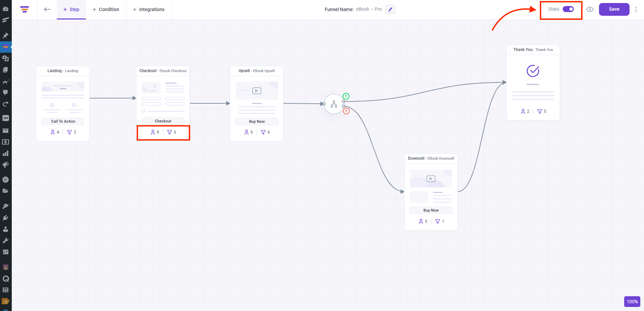Click the Upsell visitors count of 6

(249, 132)
